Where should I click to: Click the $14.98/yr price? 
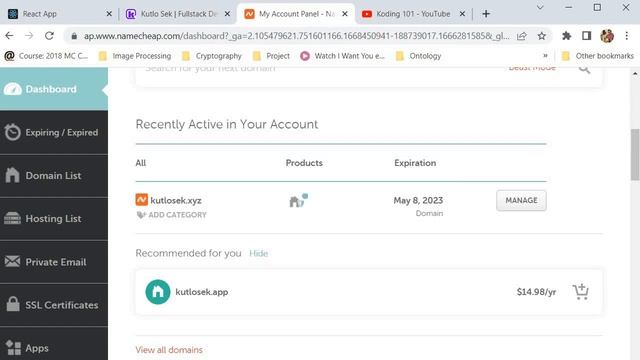tap(536, 292)
